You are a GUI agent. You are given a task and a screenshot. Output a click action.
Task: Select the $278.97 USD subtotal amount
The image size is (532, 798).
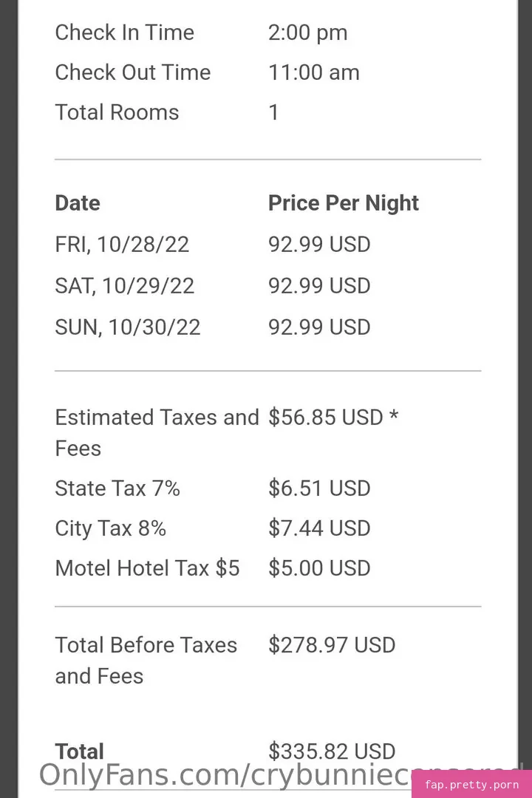click(332, 645)
